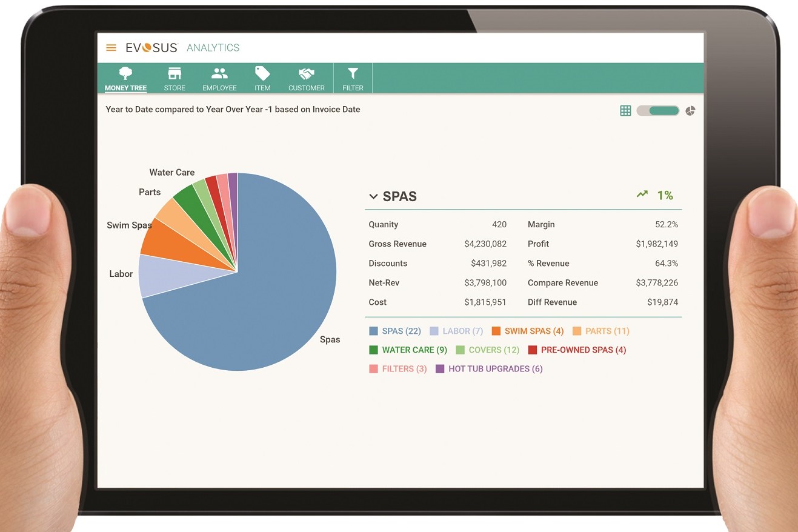Open the Store view icon
798x532 pixels.
click(175, 74)
